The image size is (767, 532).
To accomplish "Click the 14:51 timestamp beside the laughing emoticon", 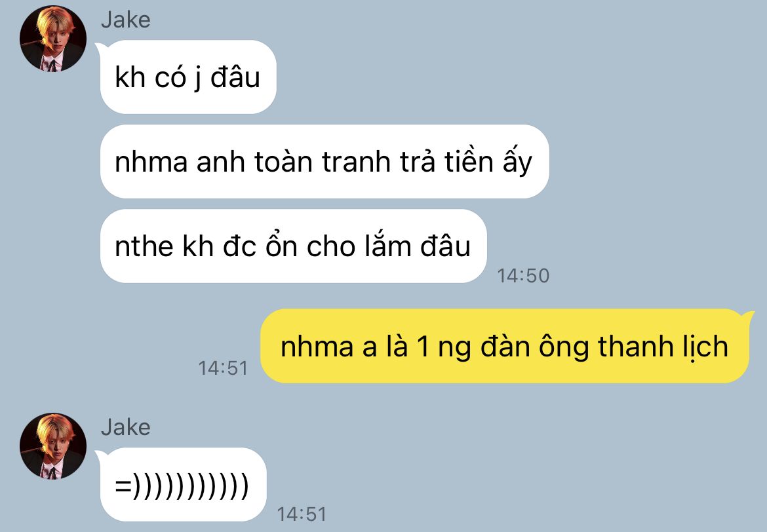I will 302,514.
